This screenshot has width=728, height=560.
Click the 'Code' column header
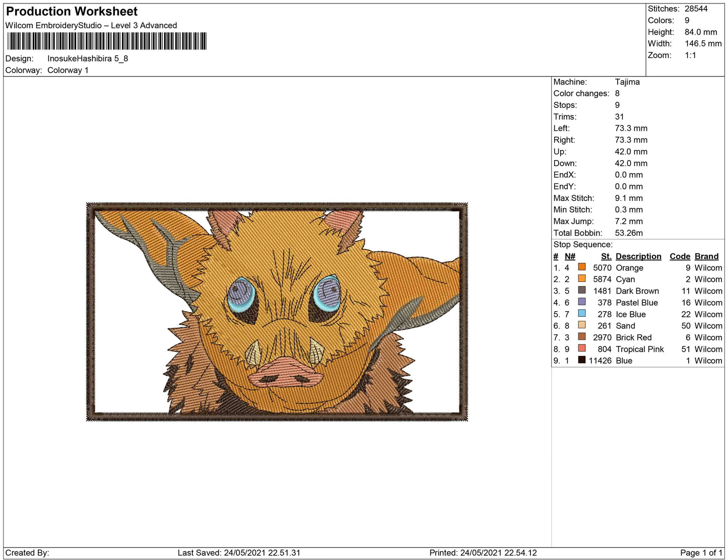point(680,256)
